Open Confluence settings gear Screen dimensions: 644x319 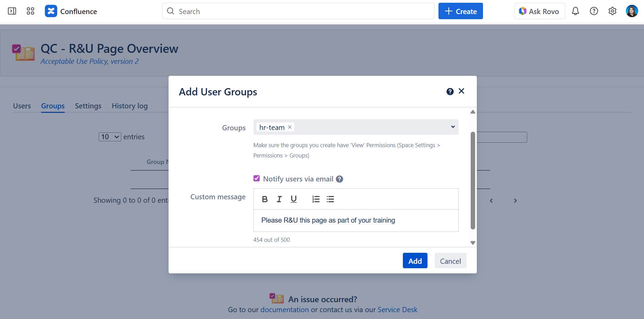click(x=612, y=11)
